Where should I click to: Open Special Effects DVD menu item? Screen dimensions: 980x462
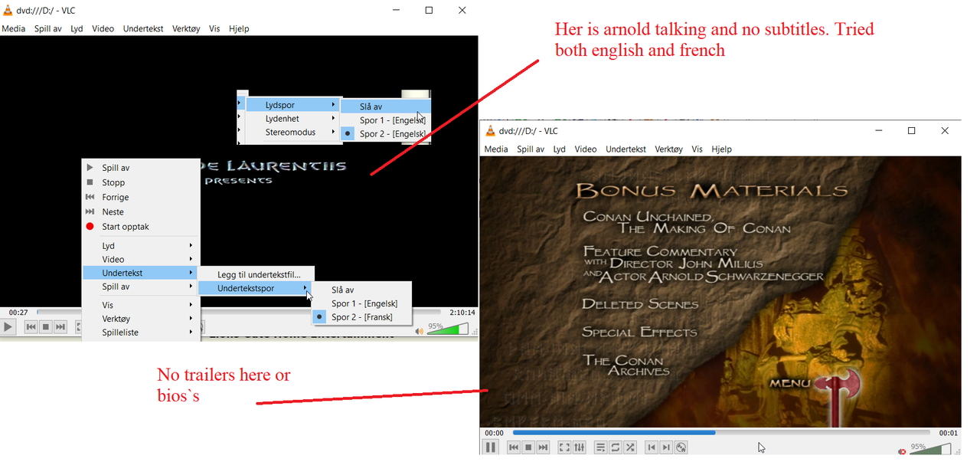click(x=639, y=332)
